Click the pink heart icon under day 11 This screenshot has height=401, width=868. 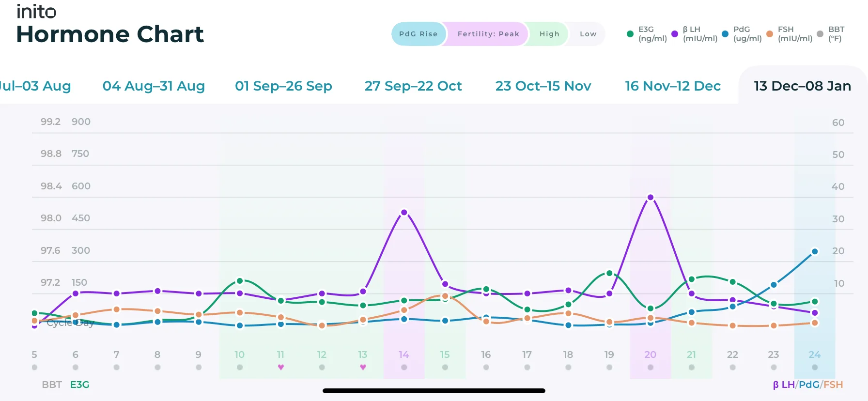(280, 367)
